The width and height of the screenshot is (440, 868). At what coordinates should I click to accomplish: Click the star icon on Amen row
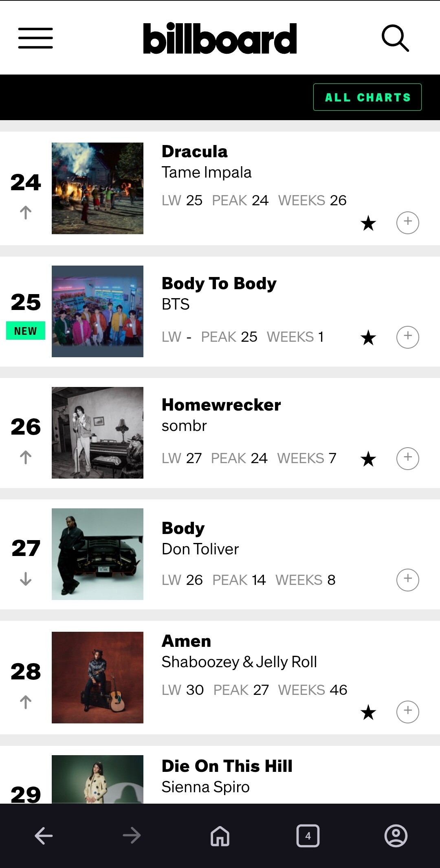pos(368,712)
